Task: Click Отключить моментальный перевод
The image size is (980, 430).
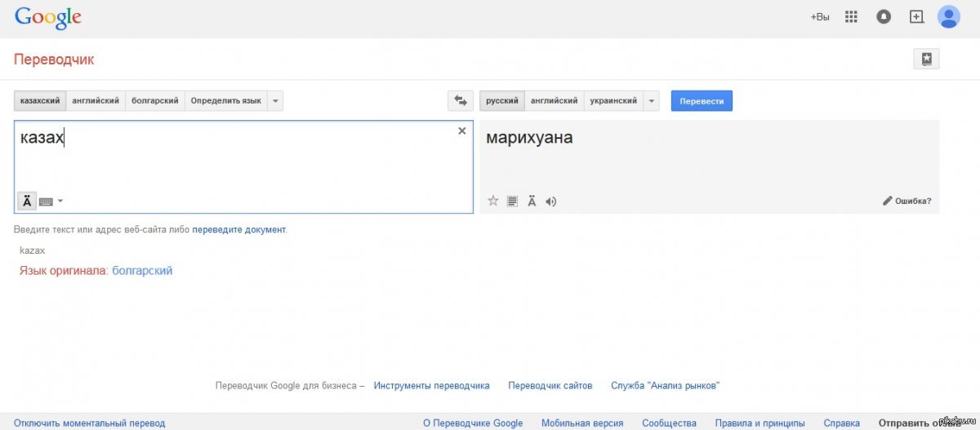Action: (x=90, y=423)
